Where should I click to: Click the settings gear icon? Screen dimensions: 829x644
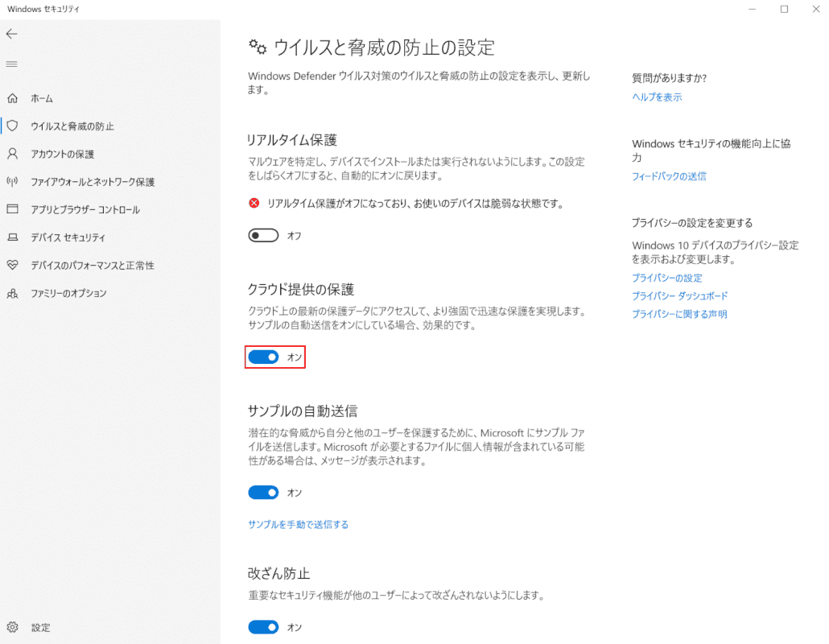(12, 627)
